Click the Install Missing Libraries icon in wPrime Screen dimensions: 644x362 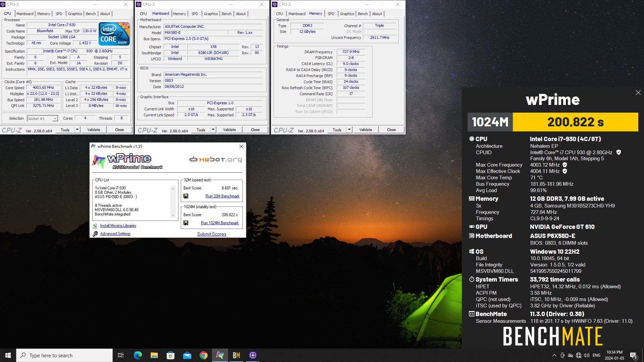[x=95, y=226]
